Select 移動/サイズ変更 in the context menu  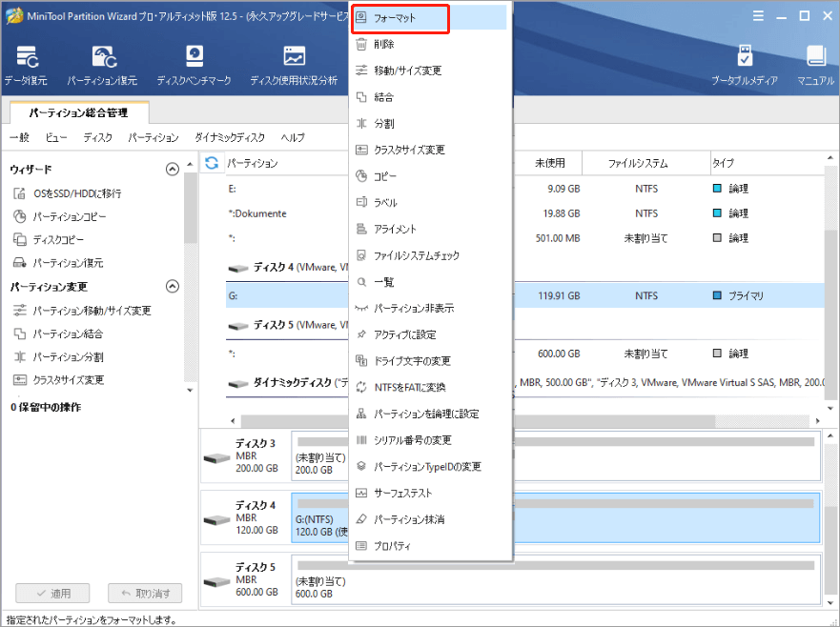click(430, 71)
